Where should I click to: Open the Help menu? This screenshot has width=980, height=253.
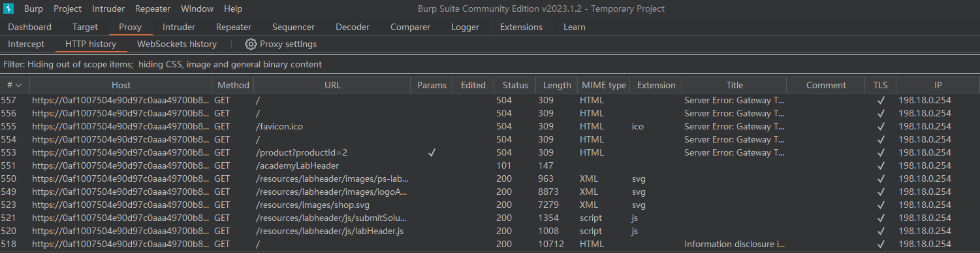click(x=233, y=8)
